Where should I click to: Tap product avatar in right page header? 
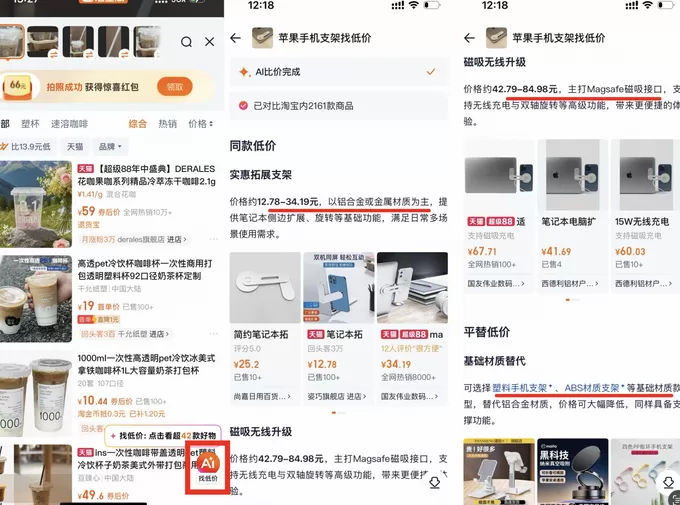tap(496, 38)
